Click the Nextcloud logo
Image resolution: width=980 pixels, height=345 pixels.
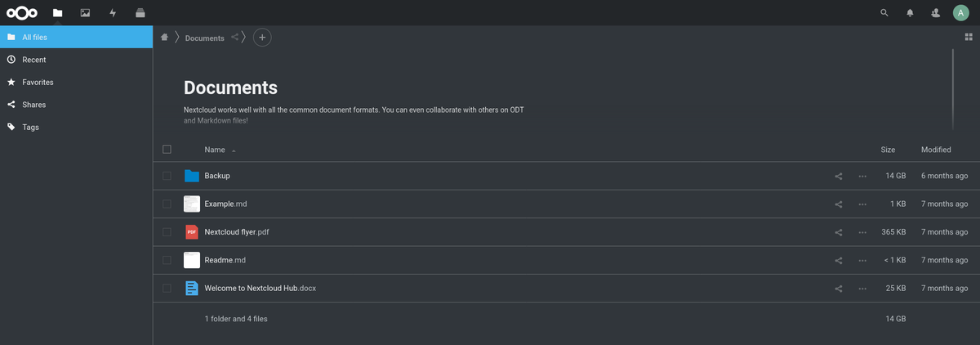click(x=22, y=12)
